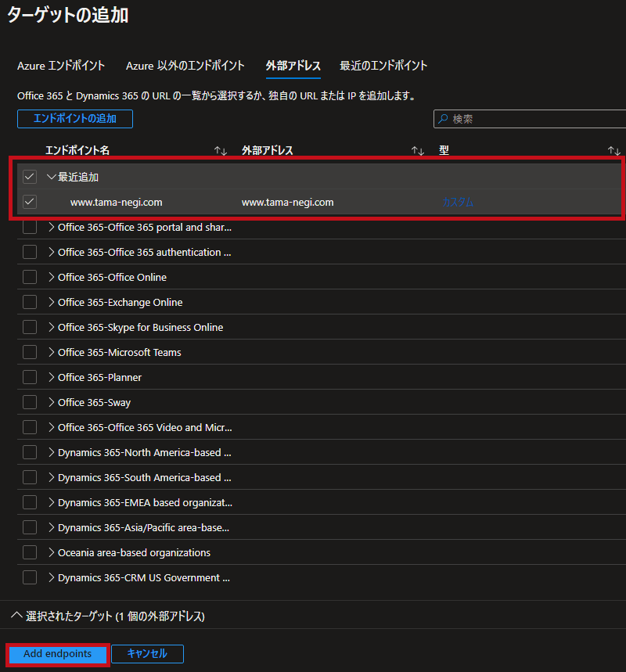626x672 pixels.
Task: Expand Dynamics 365-EMEA based group
Action: point(52,502)
